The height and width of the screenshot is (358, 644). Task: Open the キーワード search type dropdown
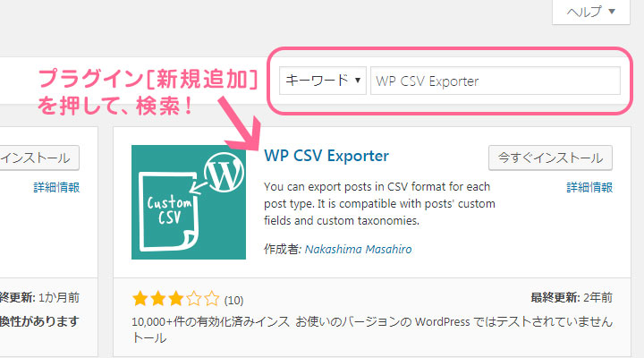click(x=323, y=81)
